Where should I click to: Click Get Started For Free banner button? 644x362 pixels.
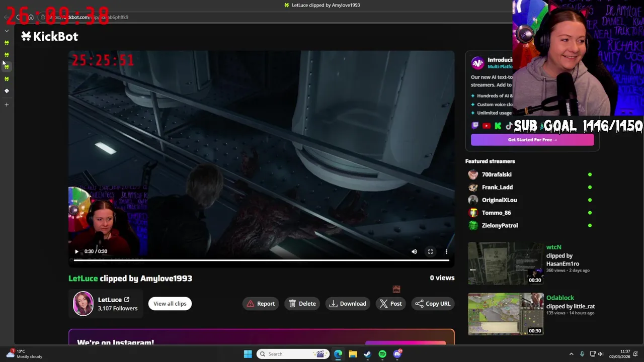tap(532, 140)
